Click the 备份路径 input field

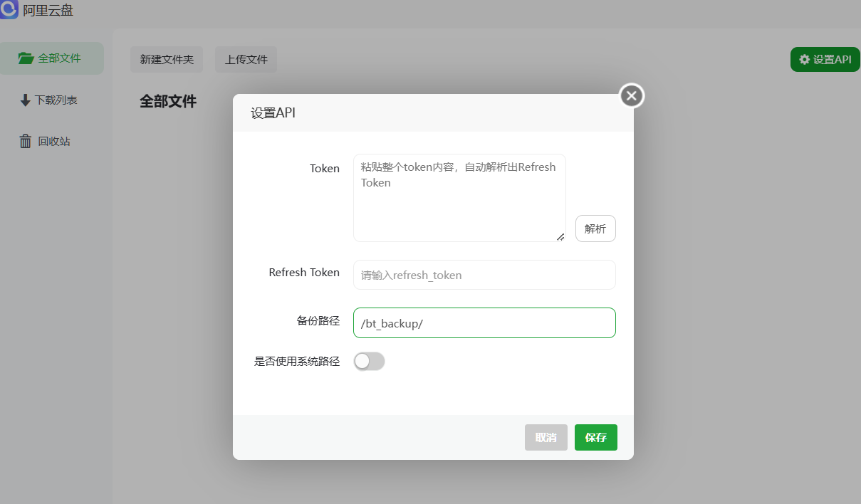click(x=484, y=322)
